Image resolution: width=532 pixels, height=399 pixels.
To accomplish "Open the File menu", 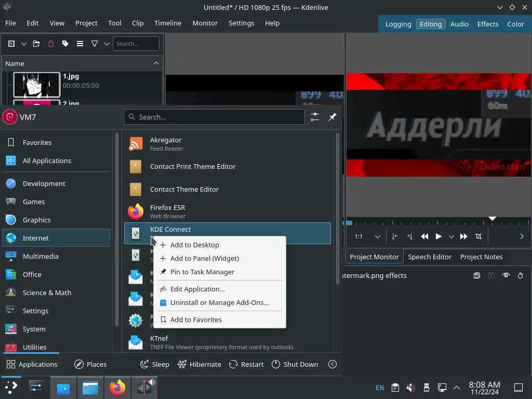I will coord(10,23).
